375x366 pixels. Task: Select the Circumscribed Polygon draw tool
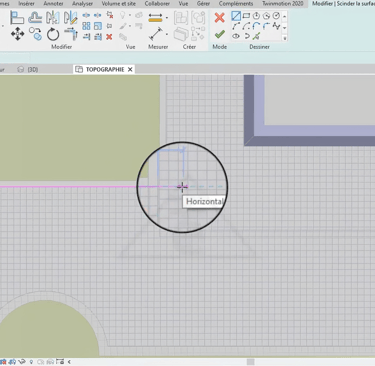coord(266,16)
